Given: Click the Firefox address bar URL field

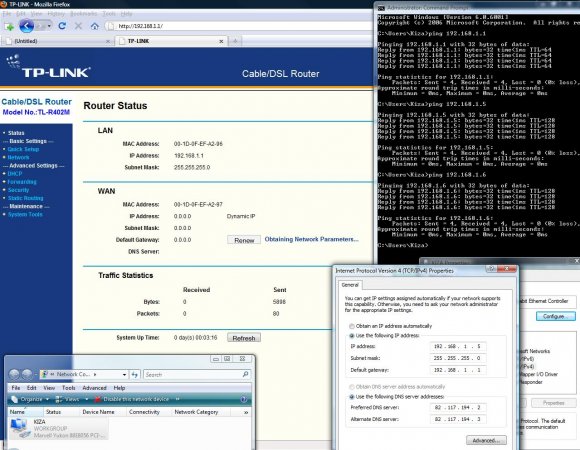Looking at the screenshot, I should coord(240,26).
